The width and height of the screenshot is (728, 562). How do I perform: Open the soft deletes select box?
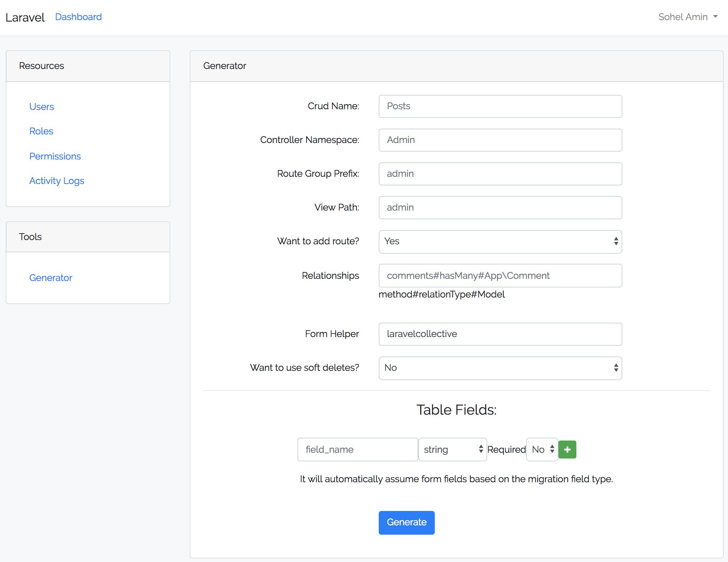pos(500,368)
